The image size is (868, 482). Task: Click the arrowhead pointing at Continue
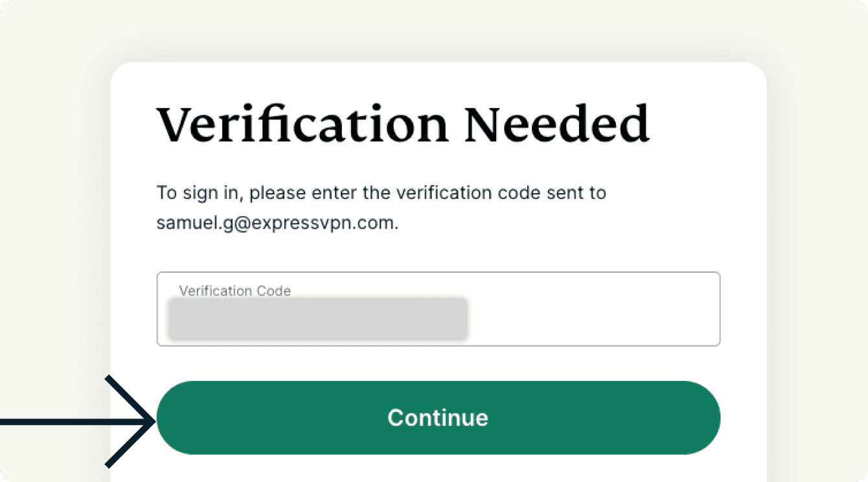click(139, 422)
